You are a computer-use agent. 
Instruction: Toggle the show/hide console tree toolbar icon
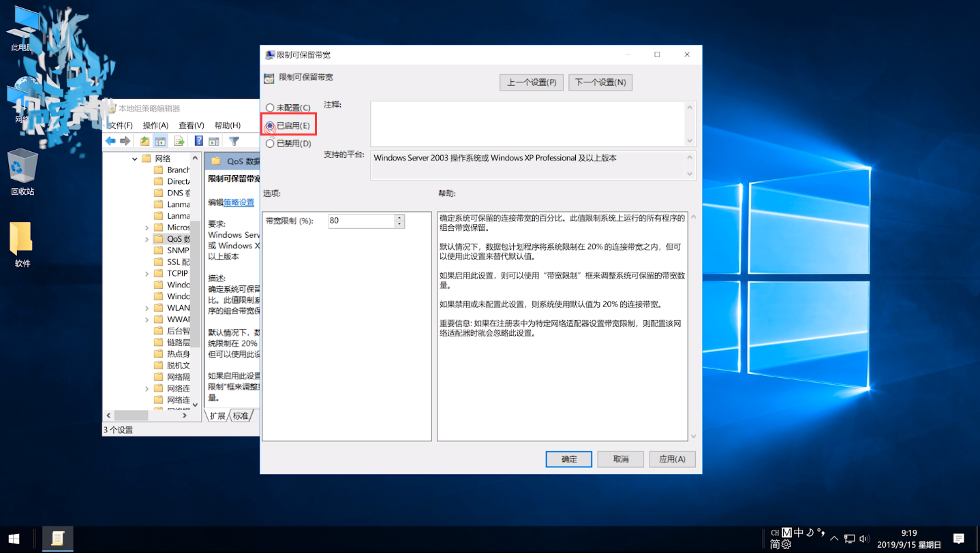[x=160, y=141]
